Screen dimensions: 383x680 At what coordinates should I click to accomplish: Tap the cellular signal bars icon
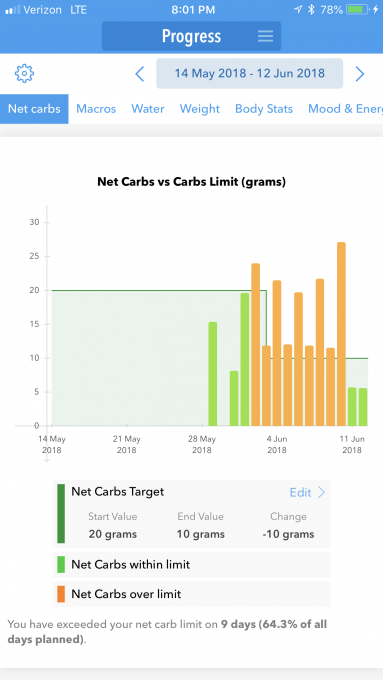point(12,10)
